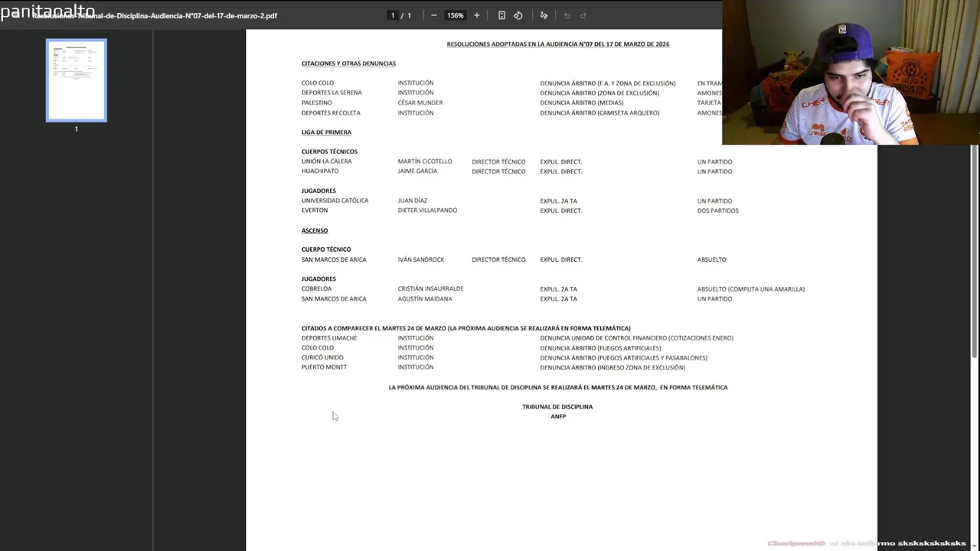Click 'DENUNCIA ÁRBITRO (CAMISETA ARQUERO)' text
The image size is (980, 551).
point(599,112)
